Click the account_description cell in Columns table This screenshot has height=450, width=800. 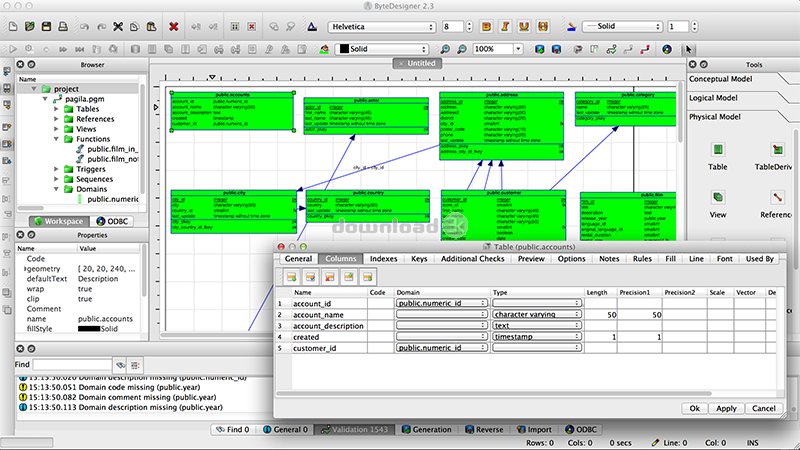tap(328, 326)
